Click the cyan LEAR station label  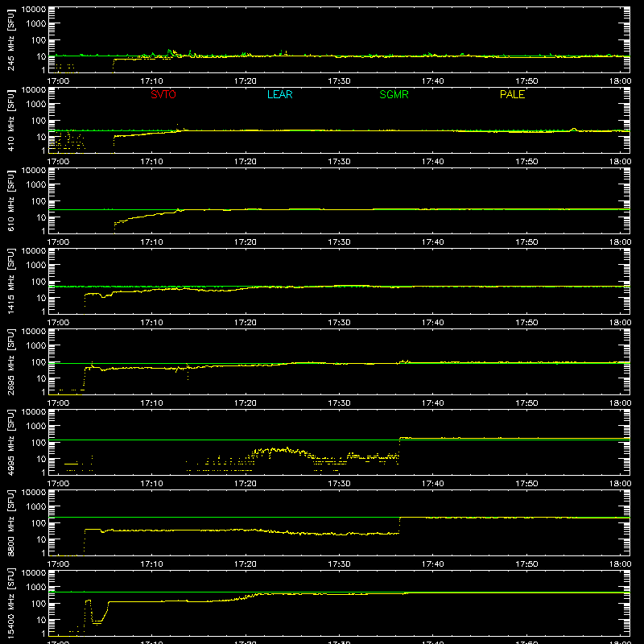[279, 94]
